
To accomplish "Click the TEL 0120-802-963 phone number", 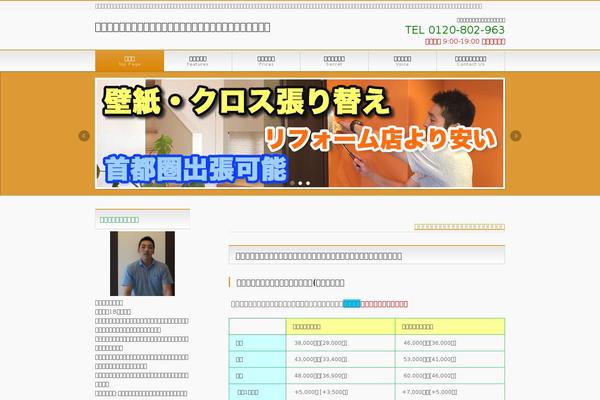I will 455,30.
